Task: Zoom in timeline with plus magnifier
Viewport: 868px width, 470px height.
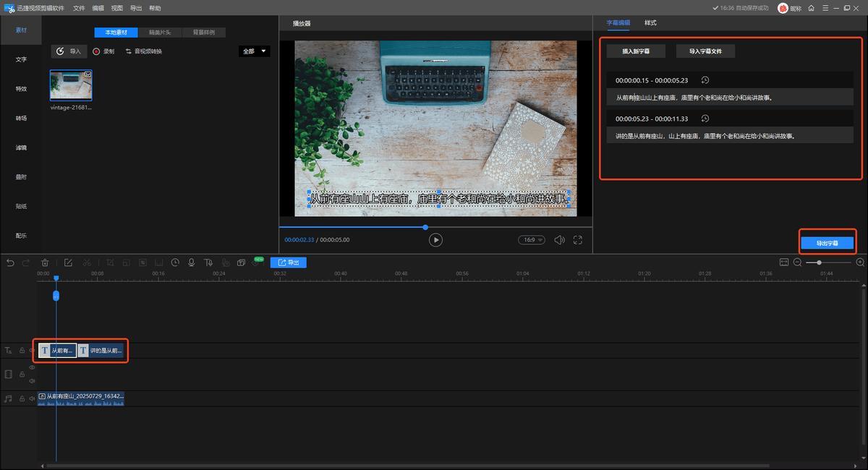Action: 860,262
